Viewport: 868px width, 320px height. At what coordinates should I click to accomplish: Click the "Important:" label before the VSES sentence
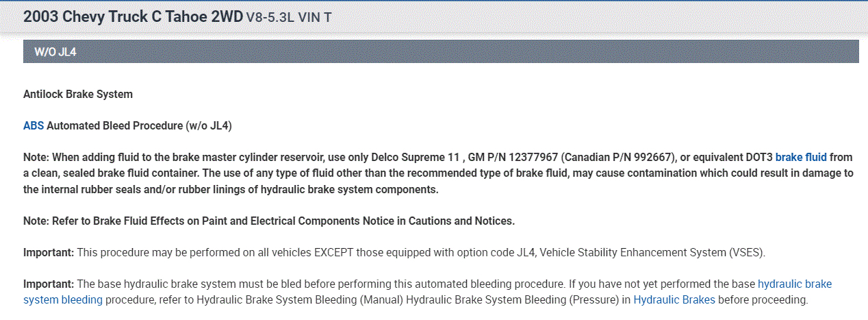[x=49, y=252]
